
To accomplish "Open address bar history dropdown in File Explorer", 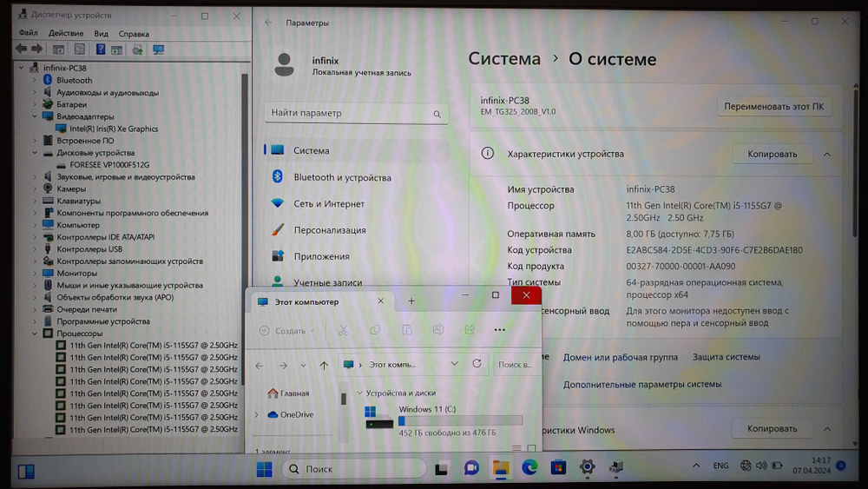I will coord(455,364).
